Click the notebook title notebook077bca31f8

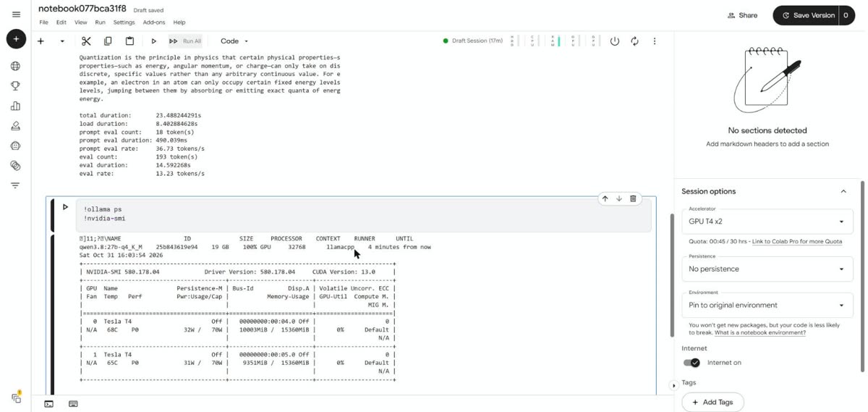coord(82,9)
